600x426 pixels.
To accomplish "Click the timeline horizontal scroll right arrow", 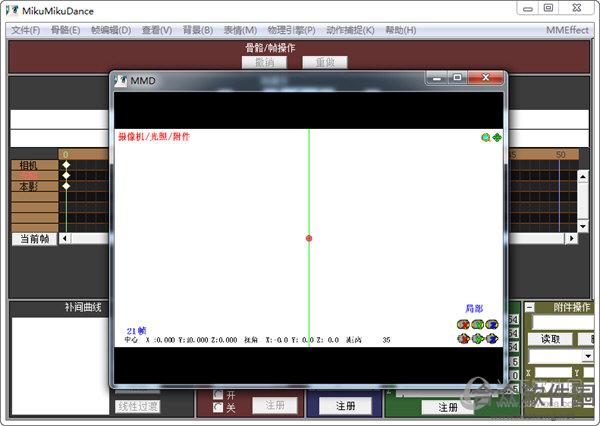I will (x=572, y=238).
